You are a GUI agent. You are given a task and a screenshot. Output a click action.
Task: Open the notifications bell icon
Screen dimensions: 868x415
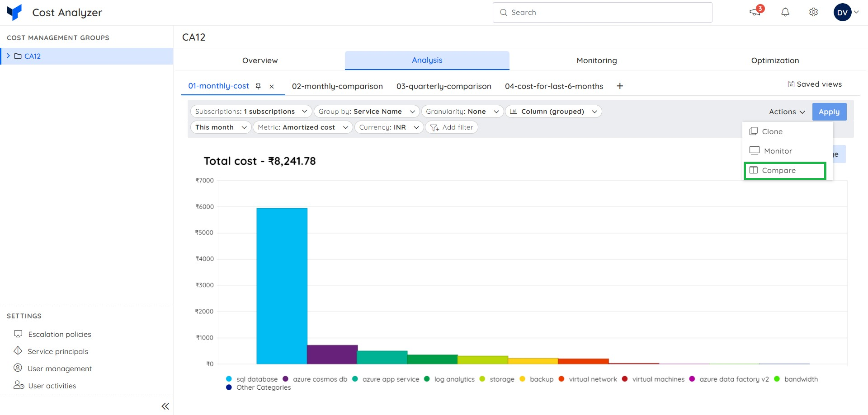click(785, 12)
